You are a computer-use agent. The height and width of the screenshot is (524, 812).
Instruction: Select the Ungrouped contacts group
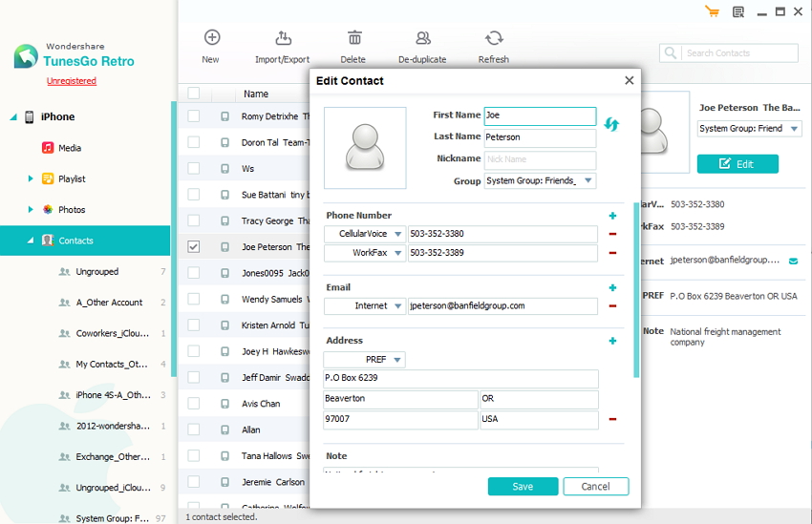[x=96, y=272]
